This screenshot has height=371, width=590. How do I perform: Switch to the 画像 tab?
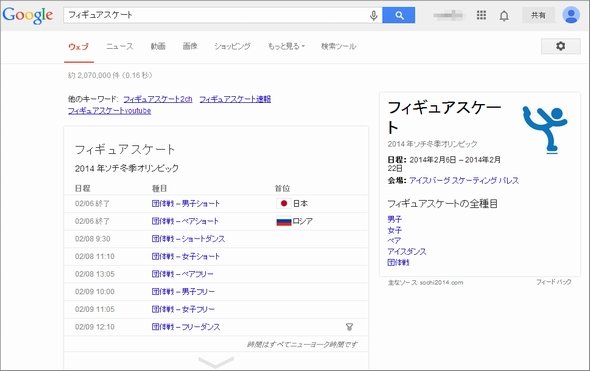[190, 46]
